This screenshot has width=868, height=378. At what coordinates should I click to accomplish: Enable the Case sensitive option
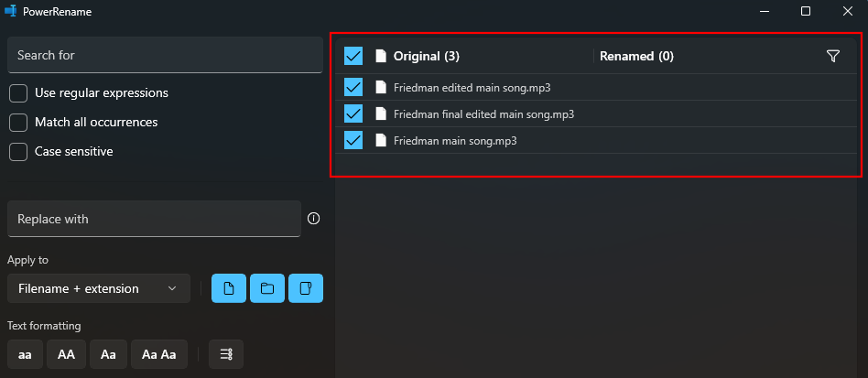[18, 152]
